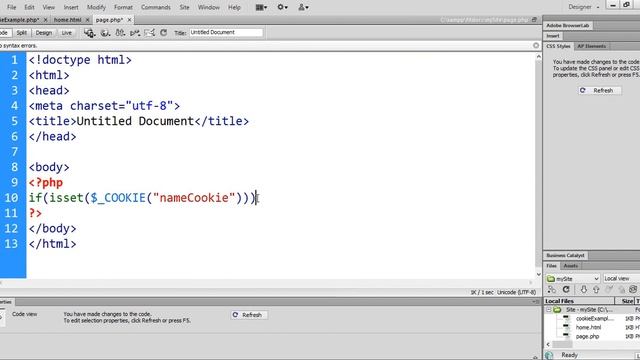Open the Local view dropdown
The image size is (640, 360).
[621, 279]
